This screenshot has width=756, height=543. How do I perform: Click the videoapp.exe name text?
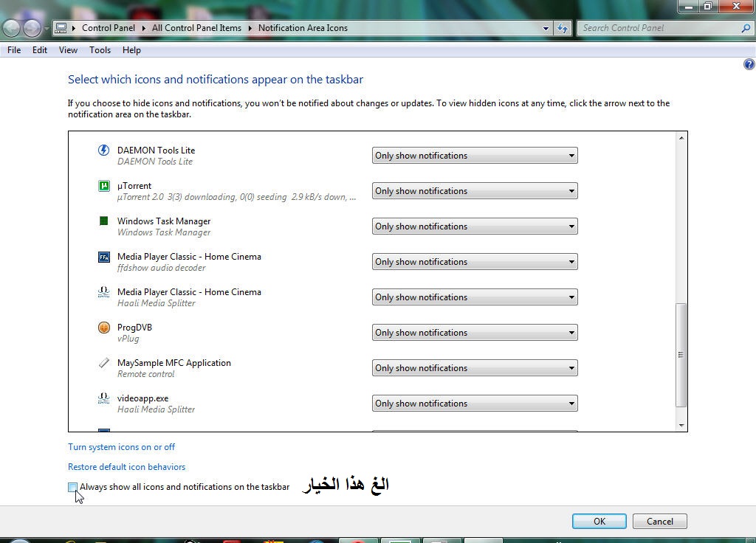[x=142, y=398]
